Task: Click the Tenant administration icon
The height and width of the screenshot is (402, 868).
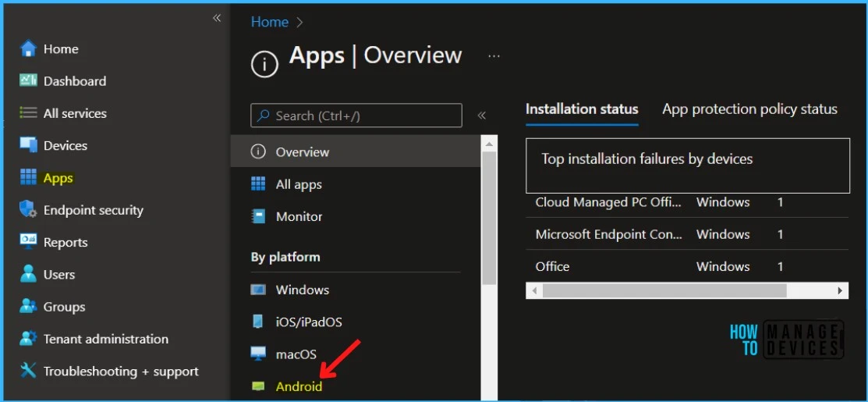Action: [28, 338]
